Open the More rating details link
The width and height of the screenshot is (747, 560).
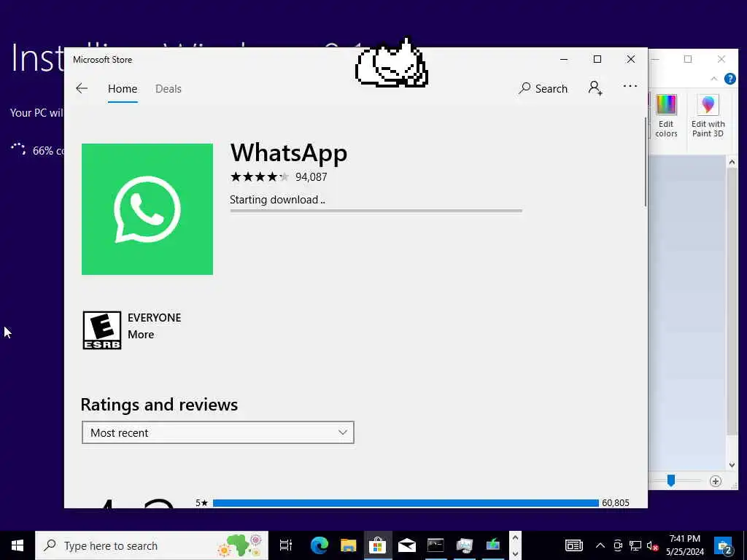pyautogui.click(x=141, y=334)
